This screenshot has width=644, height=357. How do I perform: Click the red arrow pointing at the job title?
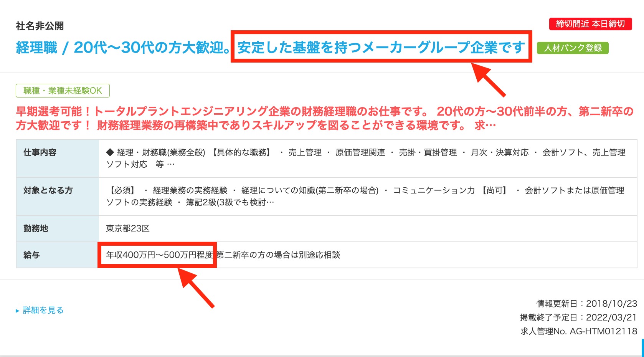coord(489,80)
